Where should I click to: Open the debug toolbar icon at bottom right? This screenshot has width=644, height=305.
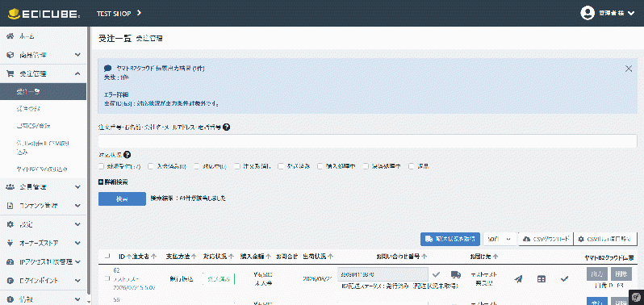(x=636, y=297)
